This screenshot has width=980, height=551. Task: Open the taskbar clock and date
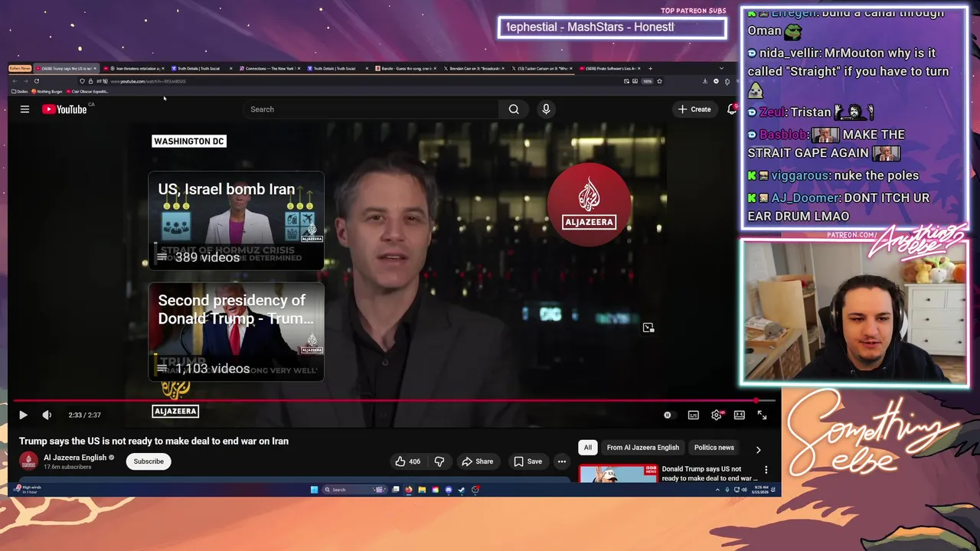[x=761, y=490]
